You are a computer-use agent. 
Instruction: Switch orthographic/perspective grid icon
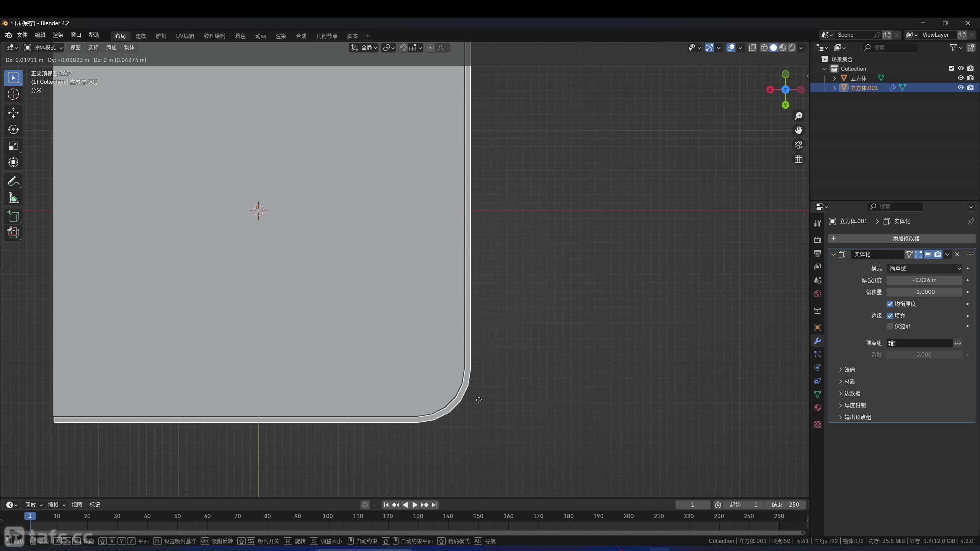coord(798,159)
